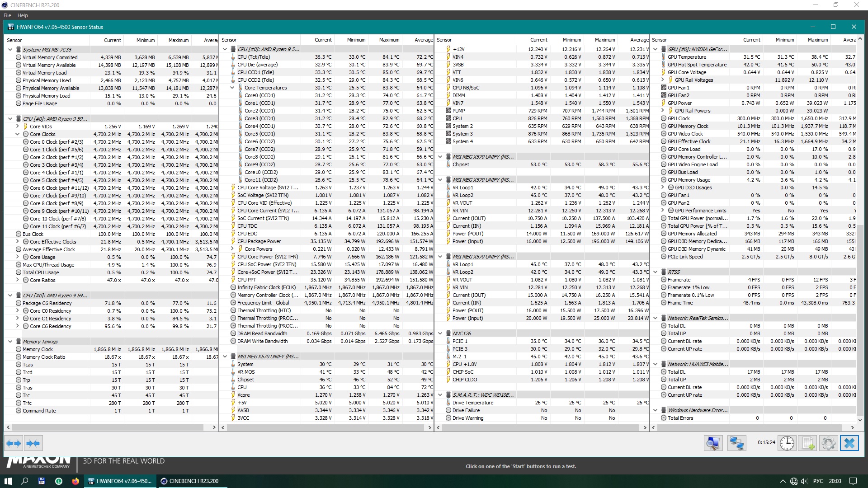Screen dimensions: 868x488
Task: Click the log file with plus icon
Action: [808, 443]
